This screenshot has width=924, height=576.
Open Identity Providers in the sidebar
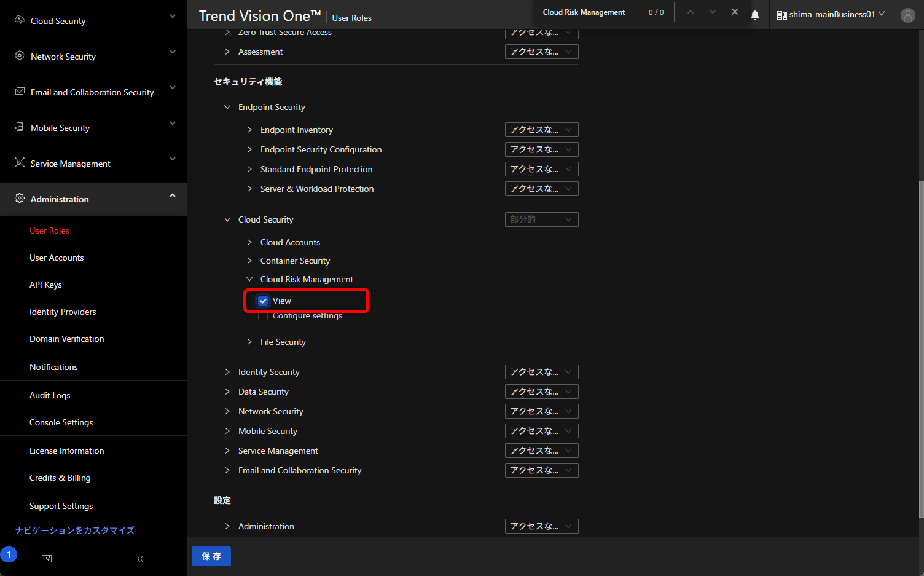coord(63,312)
